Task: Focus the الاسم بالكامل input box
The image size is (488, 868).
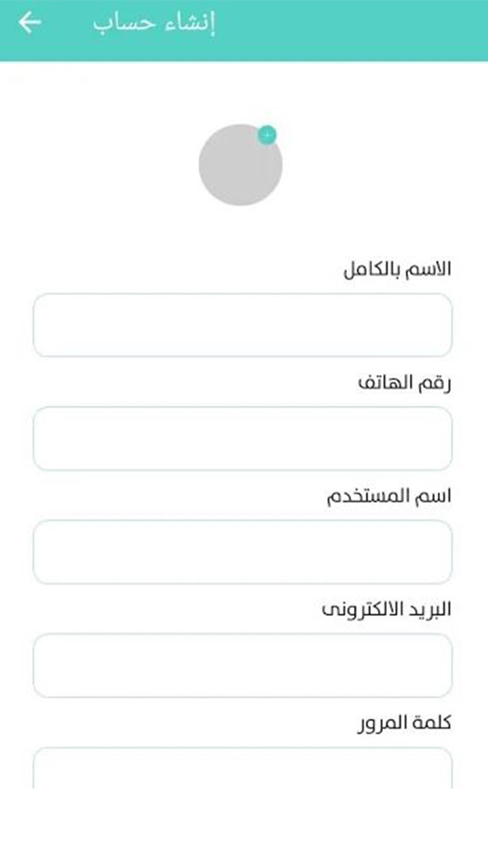Action: pyautogui.click(x=243, y=325)
